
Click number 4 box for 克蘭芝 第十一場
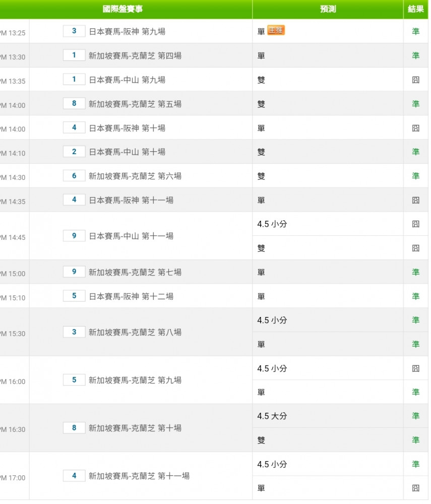coord(74,476)
